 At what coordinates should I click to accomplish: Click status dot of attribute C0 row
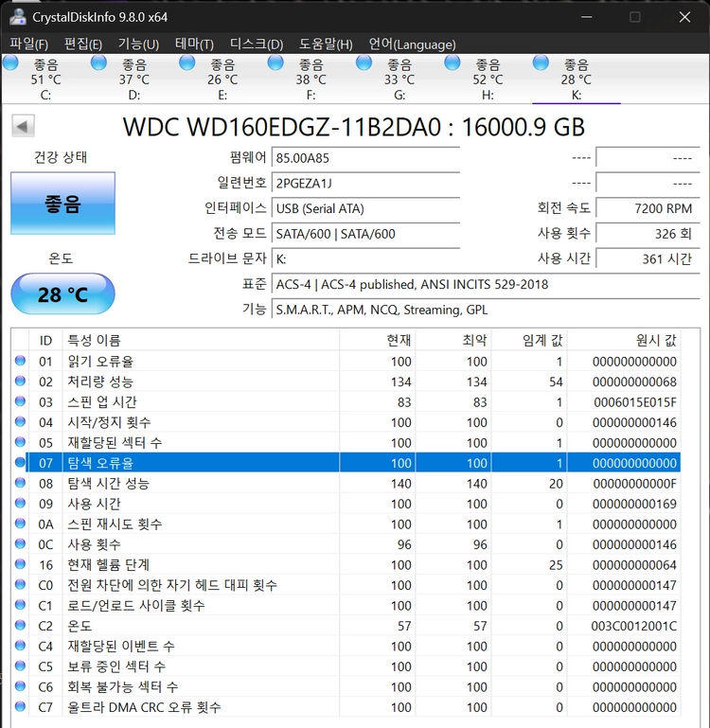pyautogui.click(x=20, y=584)
